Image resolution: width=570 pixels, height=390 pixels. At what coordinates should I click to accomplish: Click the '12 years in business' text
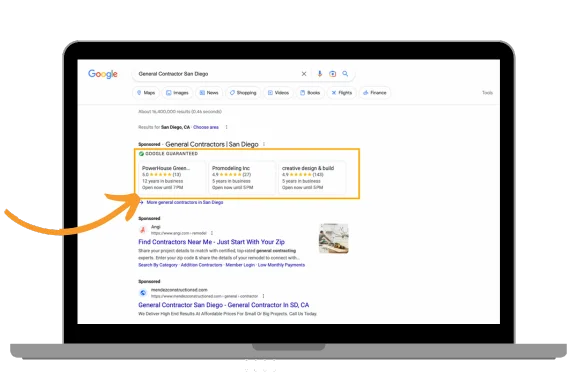[x=162, y=181]
